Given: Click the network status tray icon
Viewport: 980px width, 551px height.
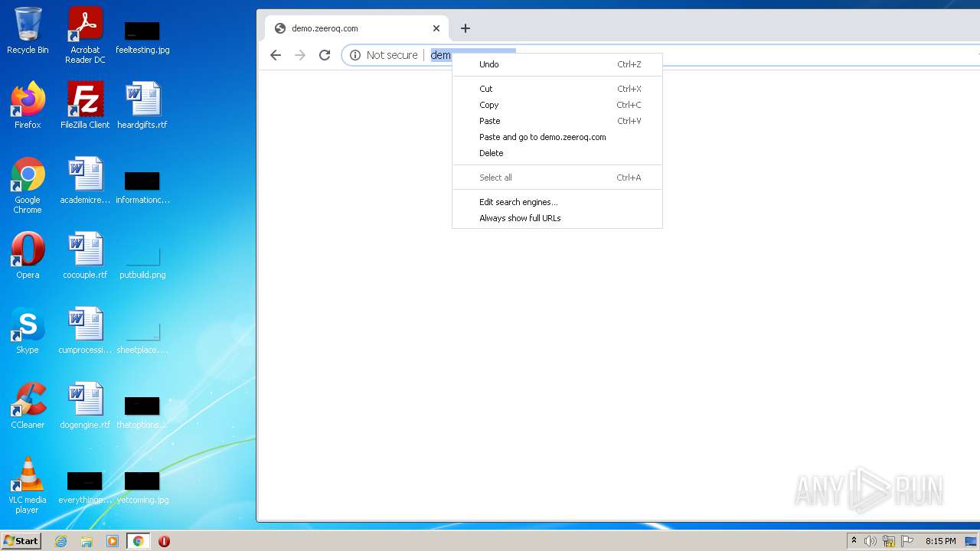Looking at the screenshot, I should (x=889, y=541).
